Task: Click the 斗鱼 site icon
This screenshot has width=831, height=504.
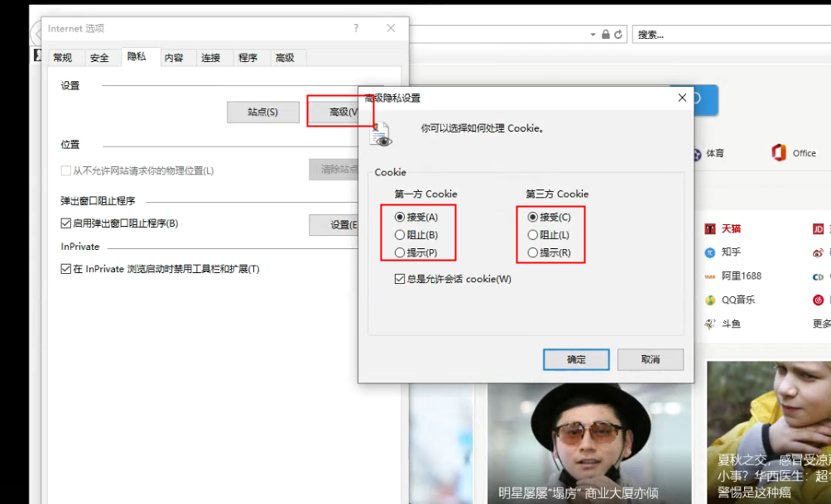Action: [x=709, y=324]
